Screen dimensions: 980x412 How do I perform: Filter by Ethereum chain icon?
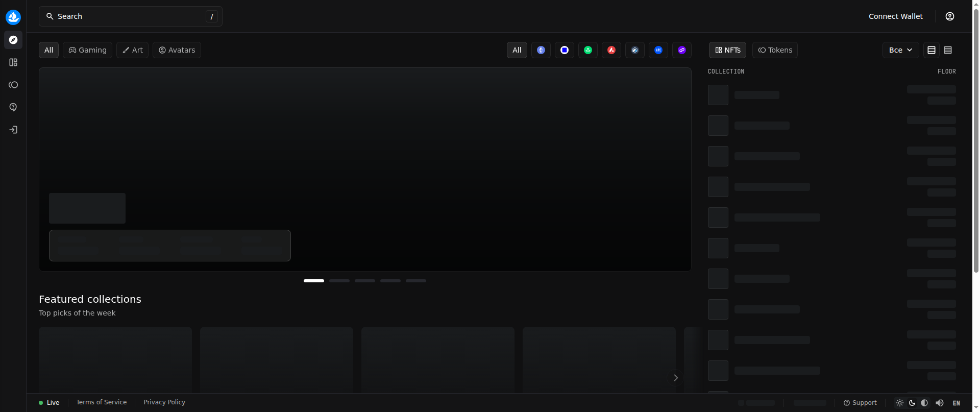click(541, 50)
